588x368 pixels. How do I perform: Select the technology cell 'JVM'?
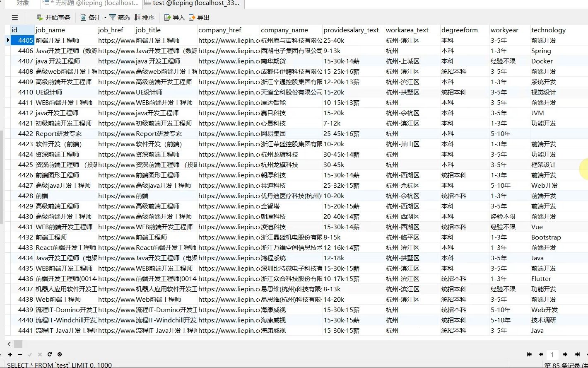click(x=559, y=113)
